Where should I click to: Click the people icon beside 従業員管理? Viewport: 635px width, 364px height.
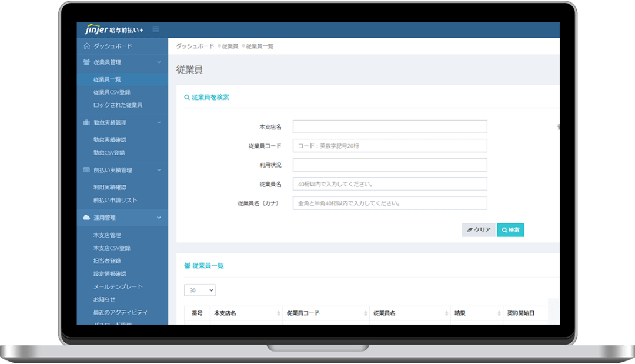pos(87,62)
